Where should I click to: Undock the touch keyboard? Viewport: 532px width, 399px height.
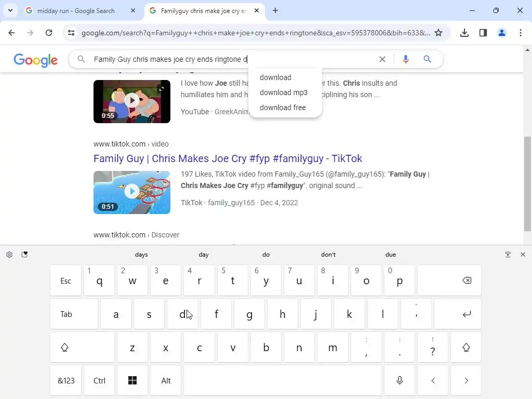[x=508, y=255]
